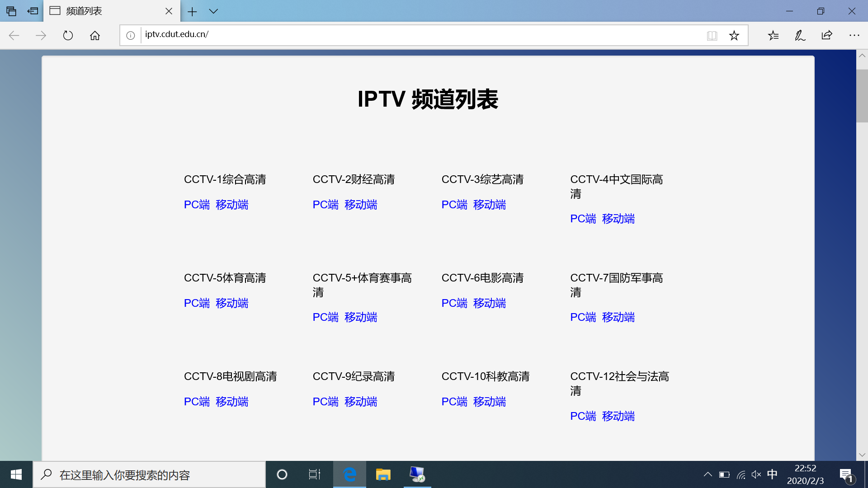Open CCTV-8电视剧高清 PC端 link
This screenshot has height=488, width=868.
click(x=197, y=402)
